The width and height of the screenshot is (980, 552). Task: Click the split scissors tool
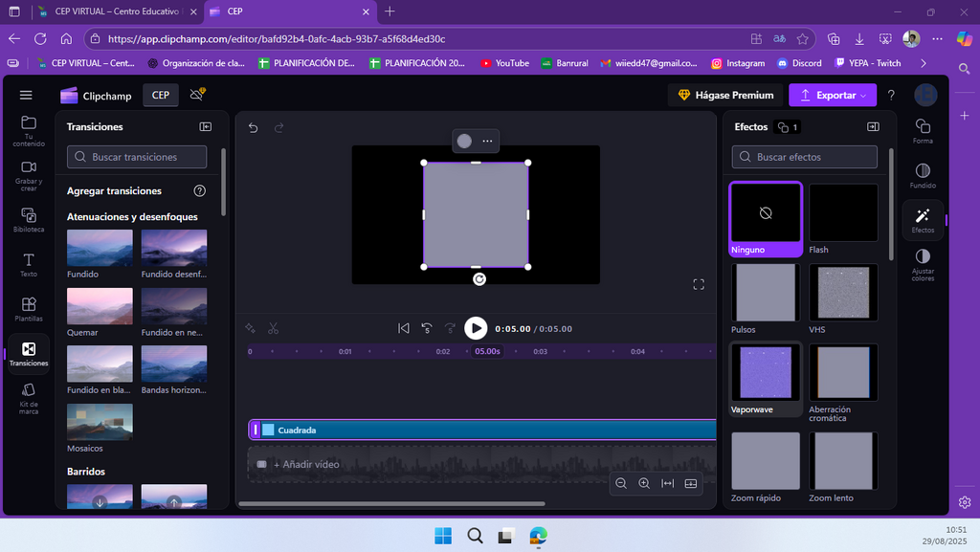click(x=273, y=328)
